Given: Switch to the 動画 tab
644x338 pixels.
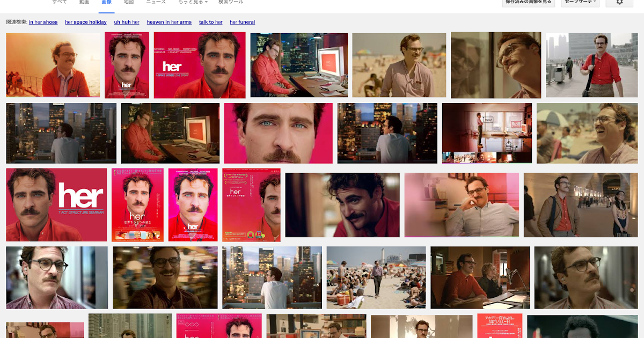Looking at the screenshot, I should point(84,2).
